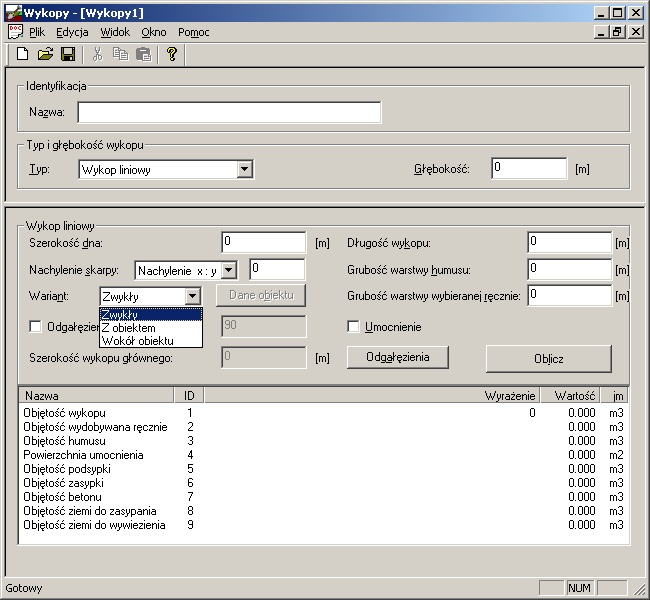Click the Help question mark icon
Viewport: 650px width, 600px height.
172,54
